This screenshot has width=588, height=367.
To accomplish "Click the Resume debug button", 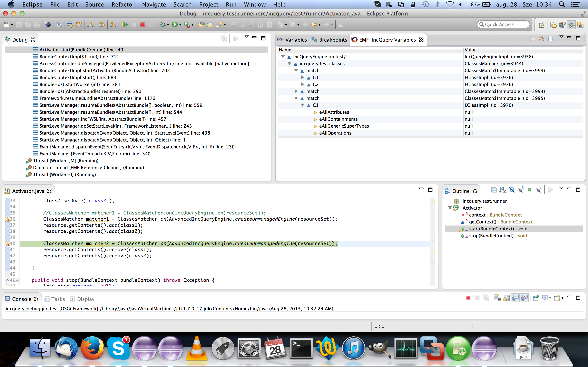I will click(125, 24).
